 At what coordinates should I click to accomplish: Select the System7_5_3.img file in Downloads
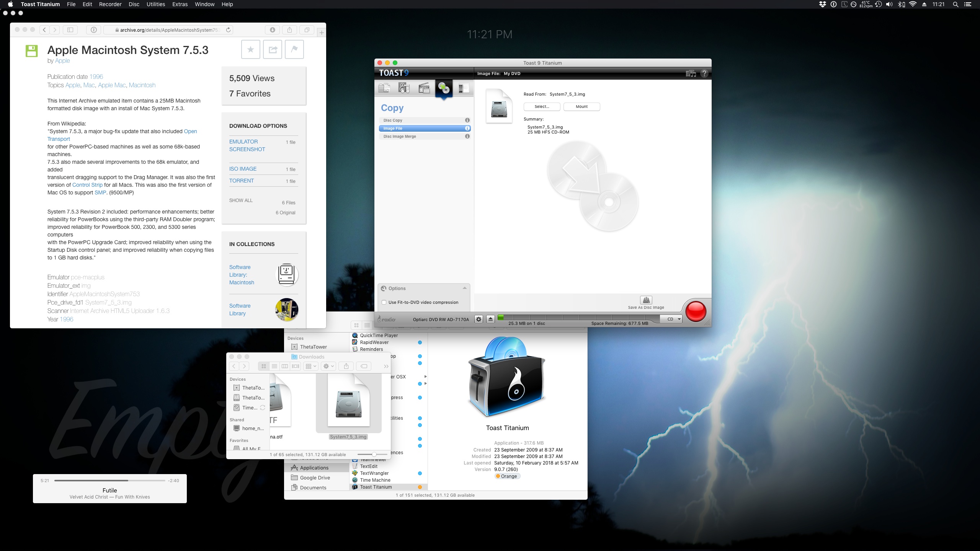pos(348,406)
